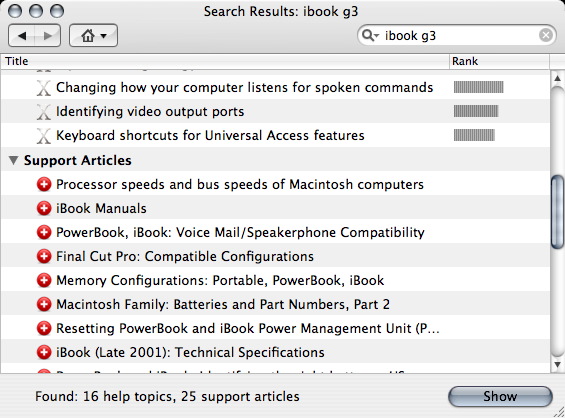Click X icon beside 'Identifying video output ports'
The height and width of the screenshot is (418, 565).
(x=44, y=112)
